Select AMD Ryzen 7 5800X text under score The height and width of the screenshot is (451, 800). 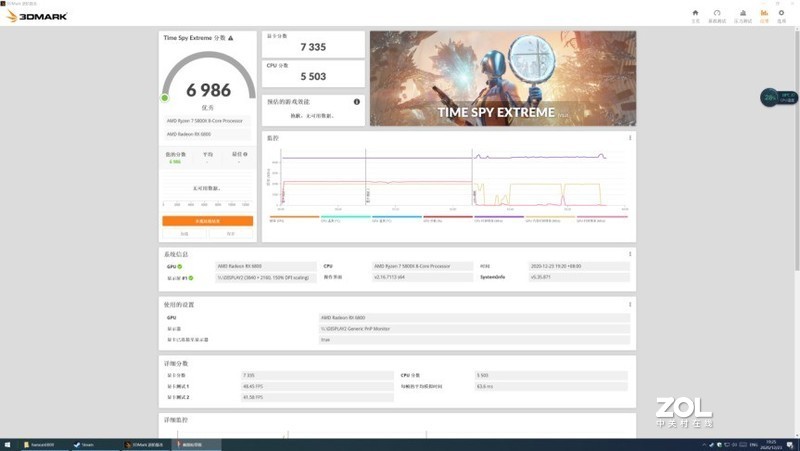pos(205,121)
